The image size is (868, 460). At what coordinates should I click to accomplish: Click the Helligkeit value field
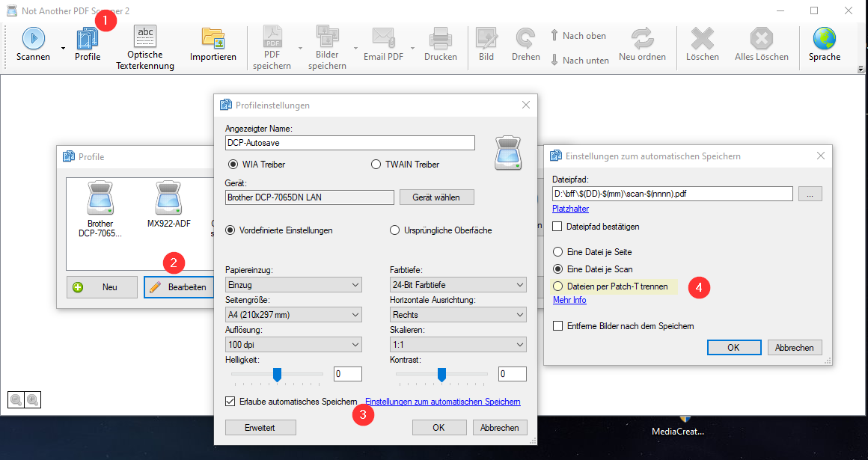pos(348,374)
